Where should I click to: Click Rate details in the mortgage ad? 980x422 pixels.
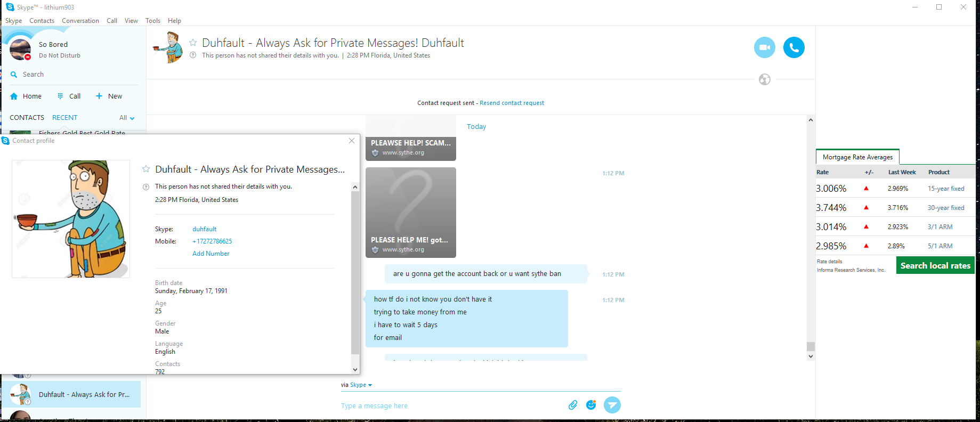[x=830, y=262]
